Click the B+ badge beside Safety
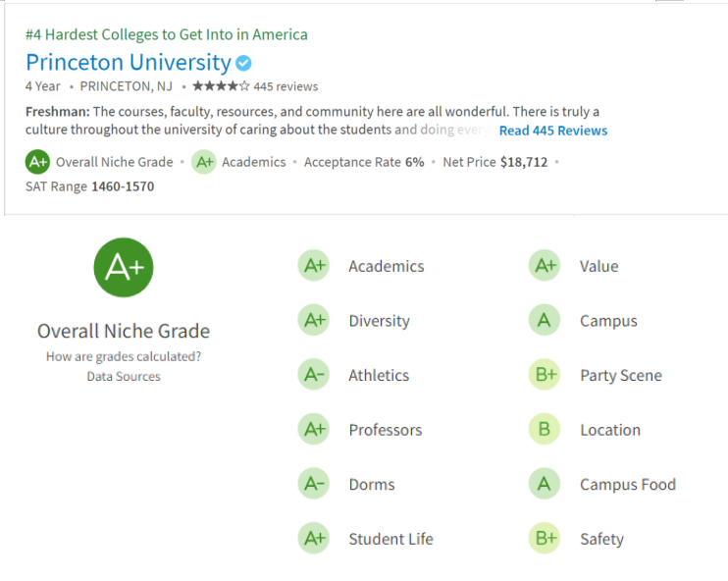Image resolution: width=728 pixels, height=581 pixels. (x=545, y=539)
